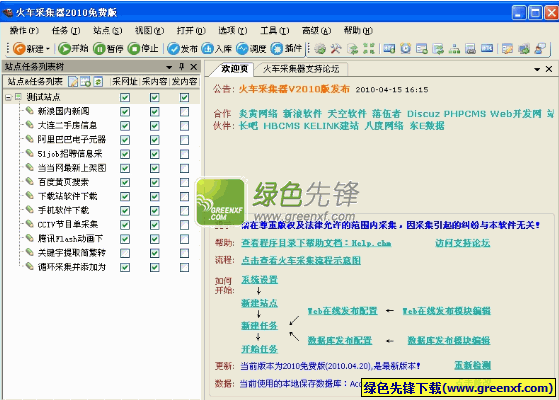This screenshot has width=559, height=400.
Task: Open the 工具(T) menu
Action: pyautogui.click(x=275, y=31)
